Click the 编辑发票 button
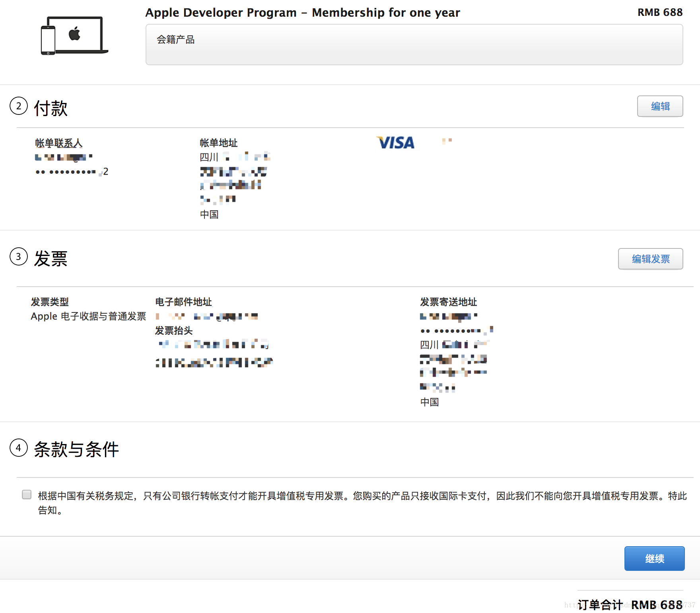 point(650,259)
